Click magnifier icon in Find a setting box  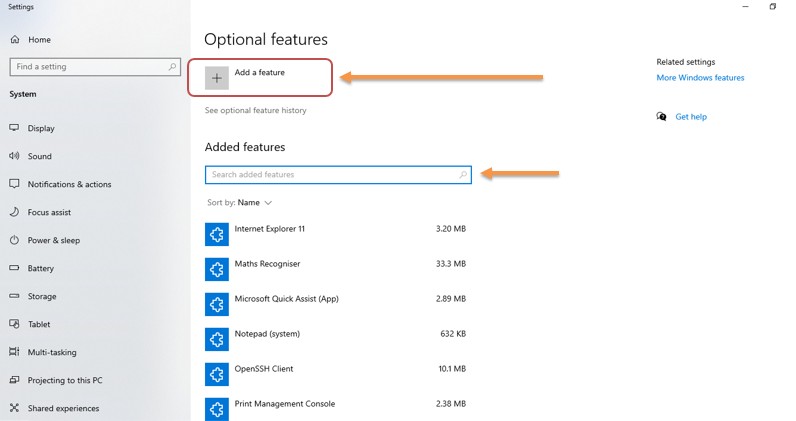(172, 67)
